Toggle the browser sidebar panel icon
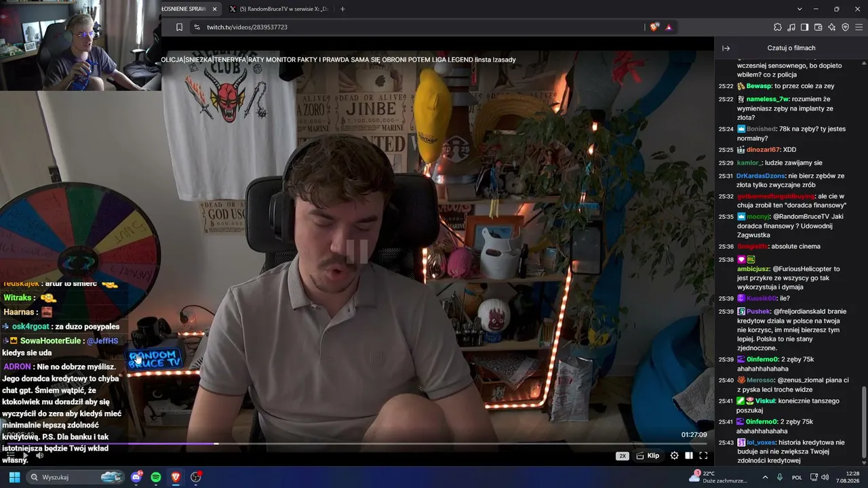This screenshot has height=488, width=868. (804, 27)
